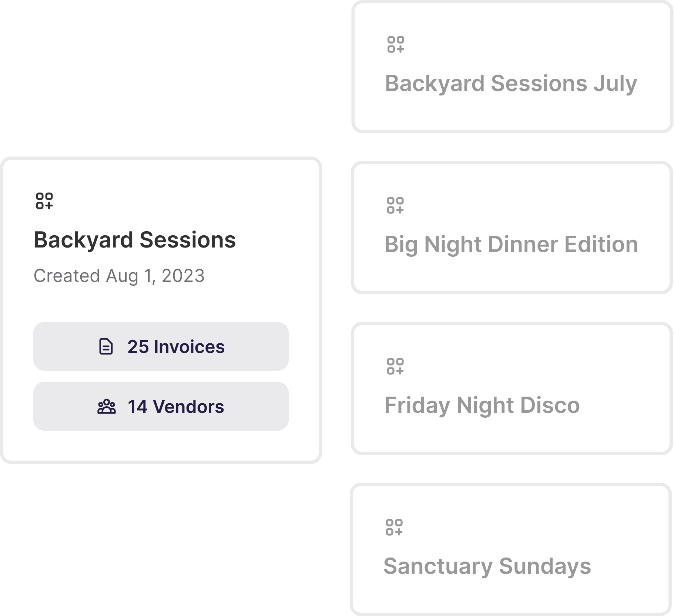The image size is (674, 616).
Task: Select the Big Night Dinner Edition card
Action: (512, 228)
